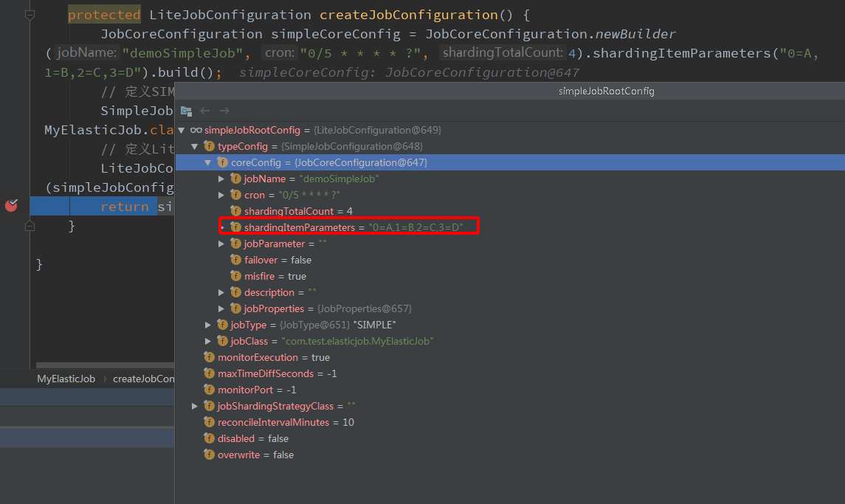Click the field icon beside description
This screenshot has height=504, width=845.
[235, 292]
